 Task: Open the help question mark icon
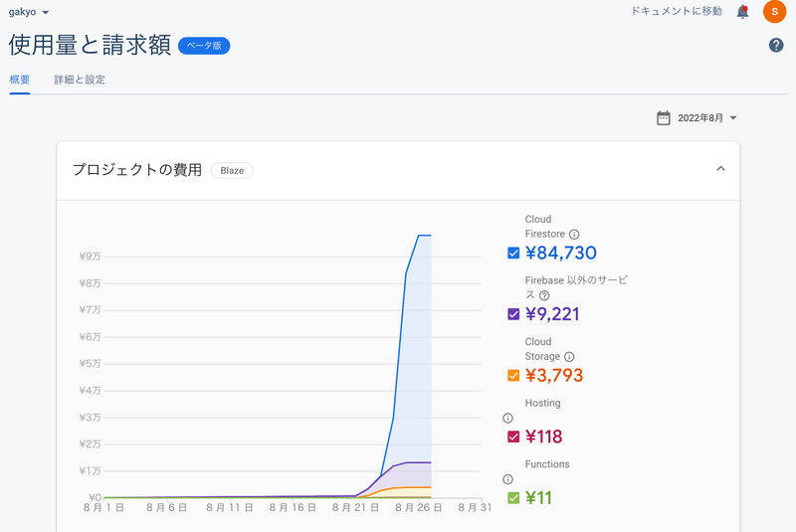(776, 45)
